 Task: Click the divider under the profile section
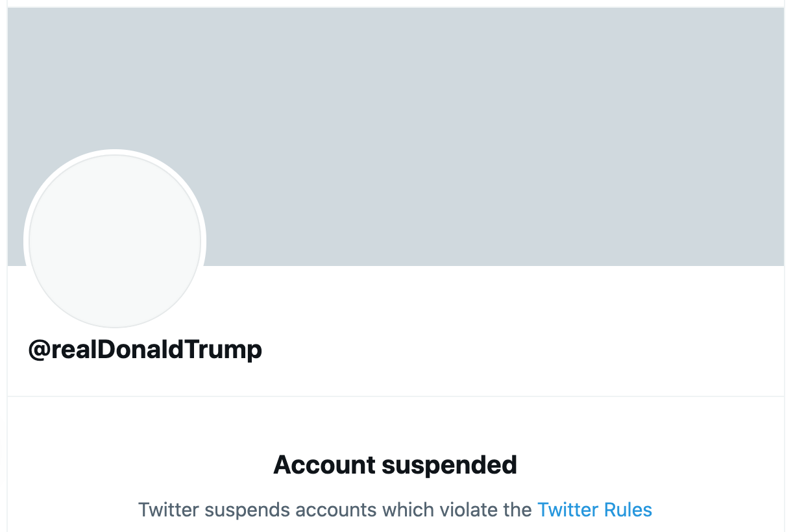[x=396, y=394]
